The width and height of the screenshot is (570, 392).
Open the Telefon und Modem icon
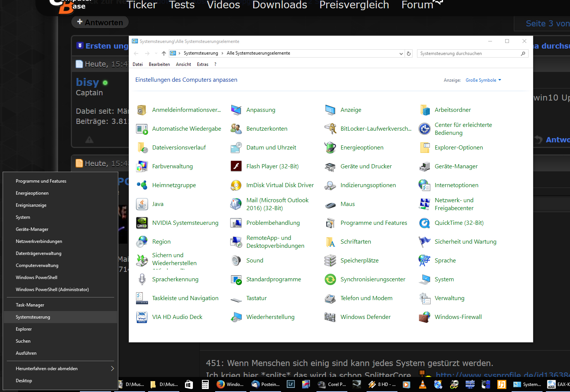pos(330,298)
